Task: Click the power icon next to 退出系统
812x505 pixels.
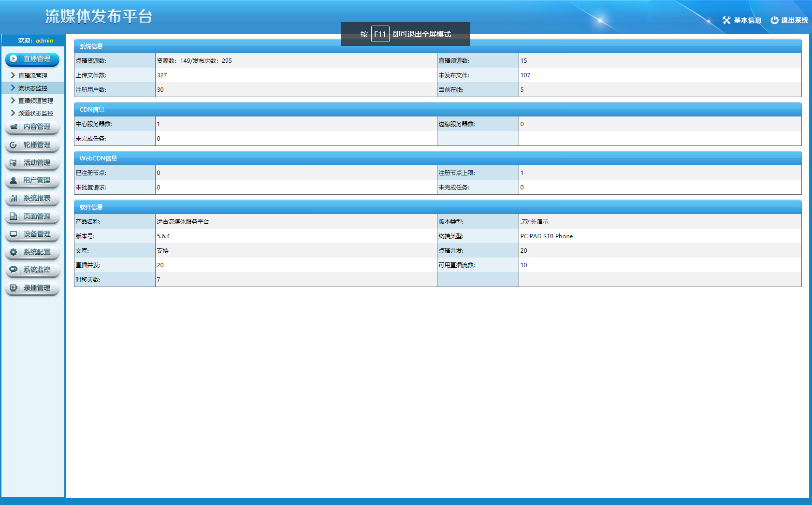Action: coord(774,20)
